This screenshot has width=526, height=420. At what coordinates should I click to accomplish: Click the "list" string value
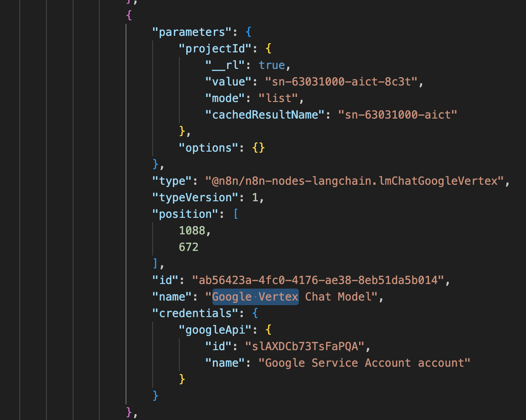(x=279, y=98)
